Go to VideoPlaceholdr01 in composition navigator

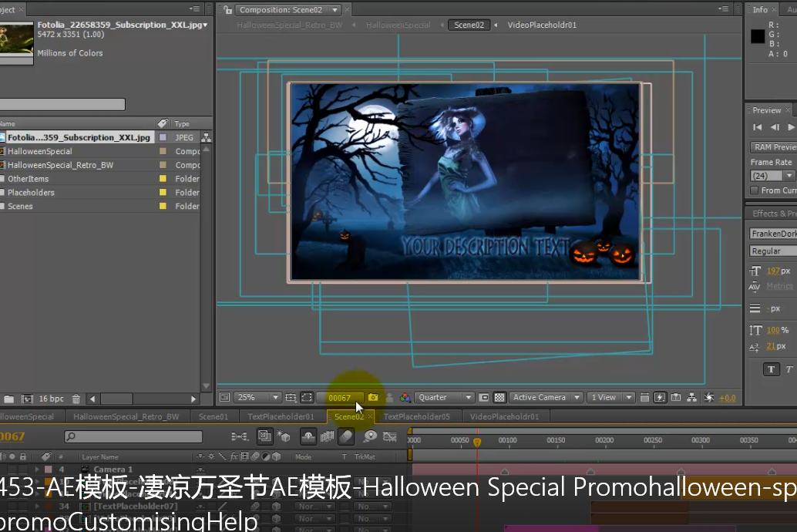point(542,25)
